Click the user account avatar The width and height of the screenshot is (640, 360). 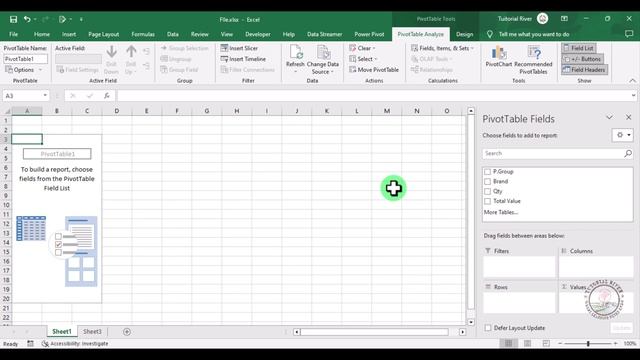[x=542, y=18]
